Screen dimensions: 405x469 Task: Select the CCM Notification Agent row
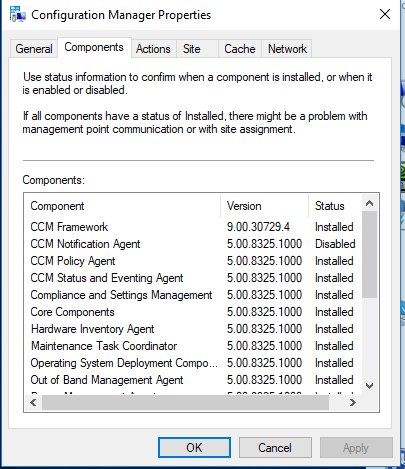193,244
